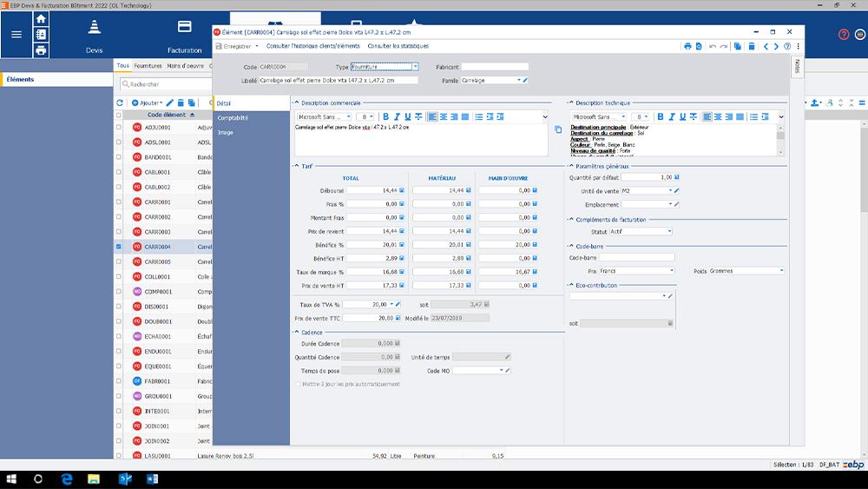Screen dimensions: 868x489
Task: Switch to the Comptabilité tab
Action: tap(233, 118)
